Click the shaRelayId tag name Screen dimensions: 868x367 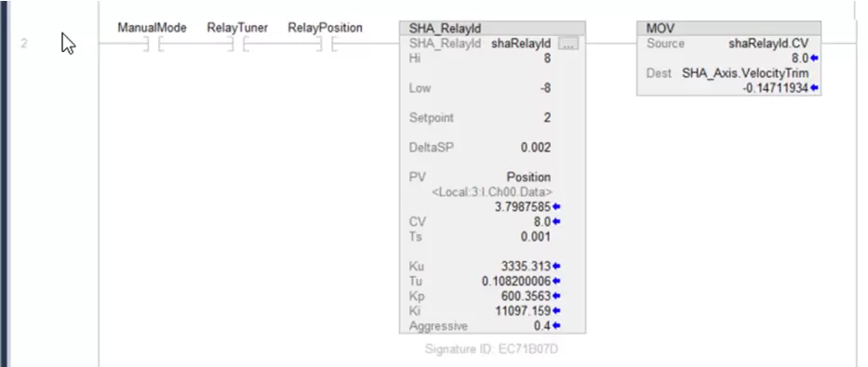(521, 44)
